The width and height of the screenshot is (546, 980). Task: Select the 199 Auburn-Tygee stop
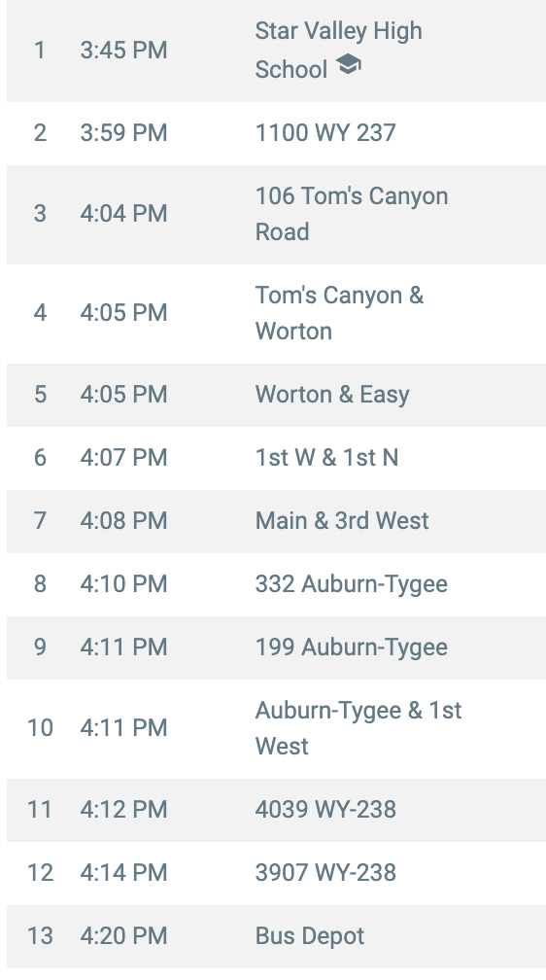point(276,647)
